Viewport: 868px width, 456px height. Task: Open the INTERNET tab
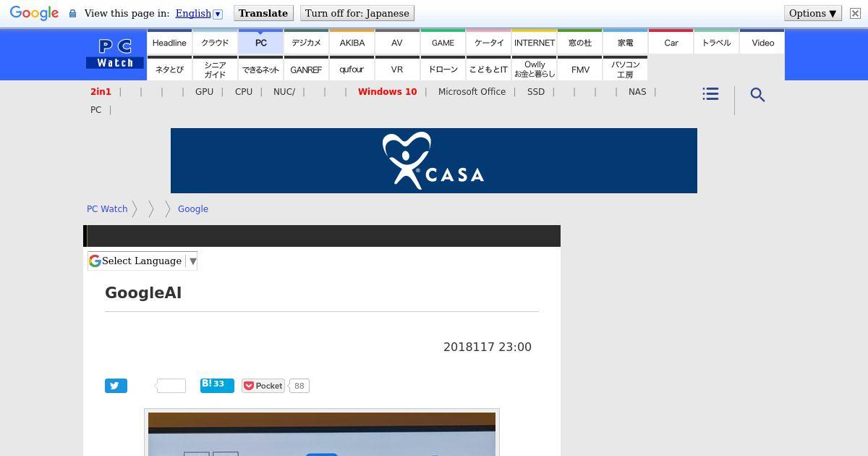tap(535, 42)
